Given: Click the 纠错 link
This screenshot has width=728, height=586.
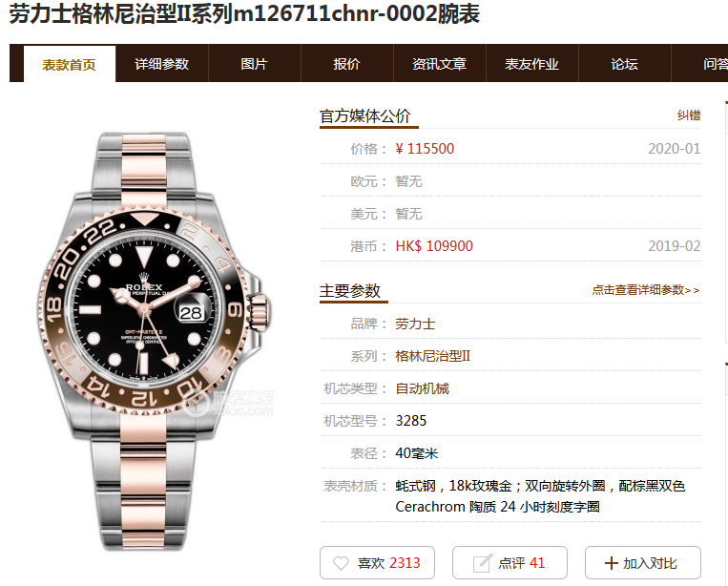Looking at the screenshot, I should point(689,115).
